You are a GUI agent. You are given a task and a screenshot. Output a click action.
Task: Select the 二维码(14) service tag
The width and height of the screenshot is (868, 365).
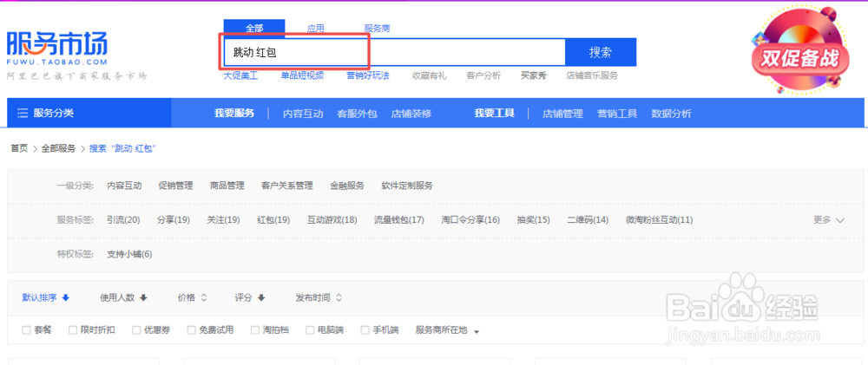(588, 220)
